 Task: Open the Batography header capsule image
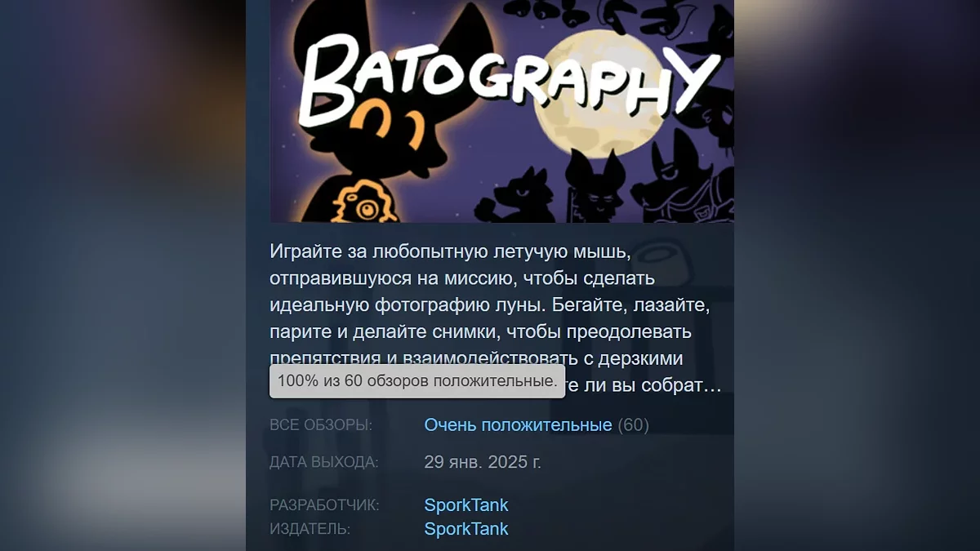[502, 111]
